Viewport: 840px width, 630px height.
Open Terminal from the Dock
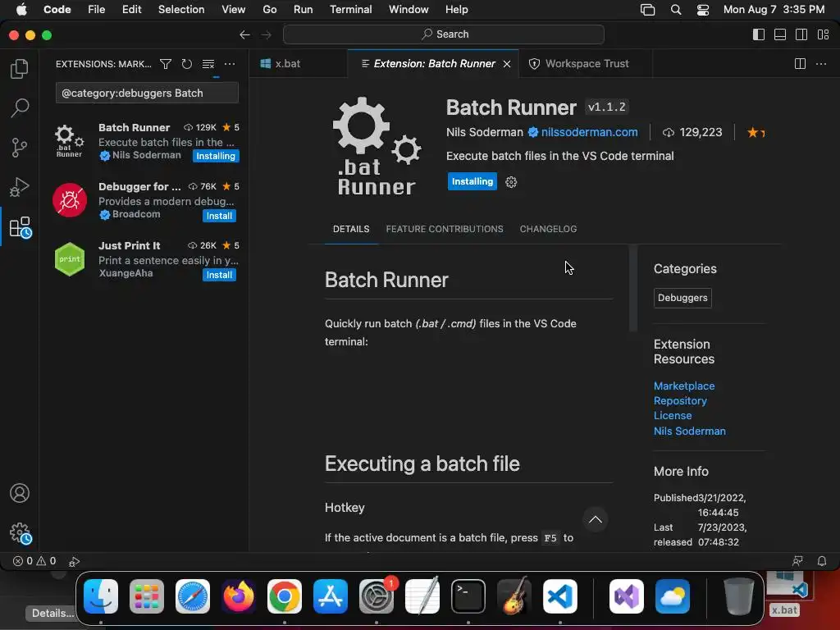(468, 596)
